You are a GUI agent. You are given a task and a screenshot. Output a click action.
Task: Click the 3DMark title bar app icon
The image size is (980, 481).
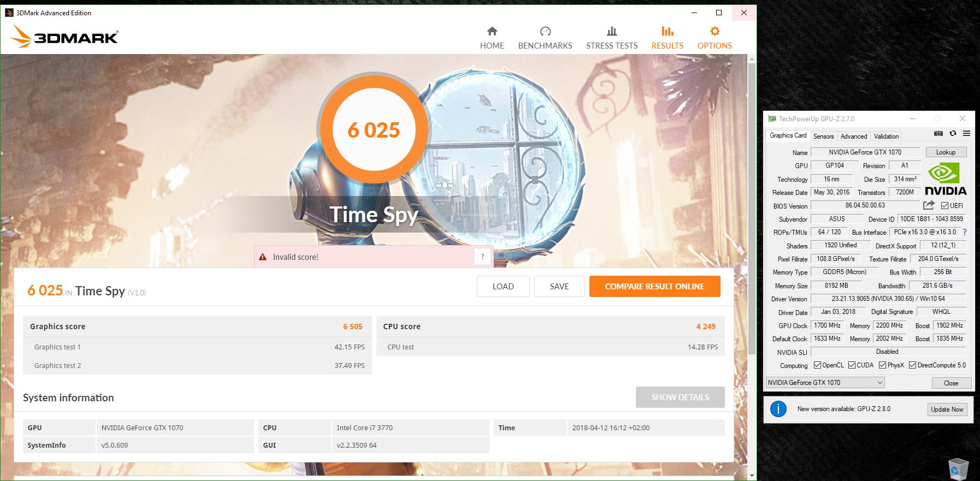9,13
